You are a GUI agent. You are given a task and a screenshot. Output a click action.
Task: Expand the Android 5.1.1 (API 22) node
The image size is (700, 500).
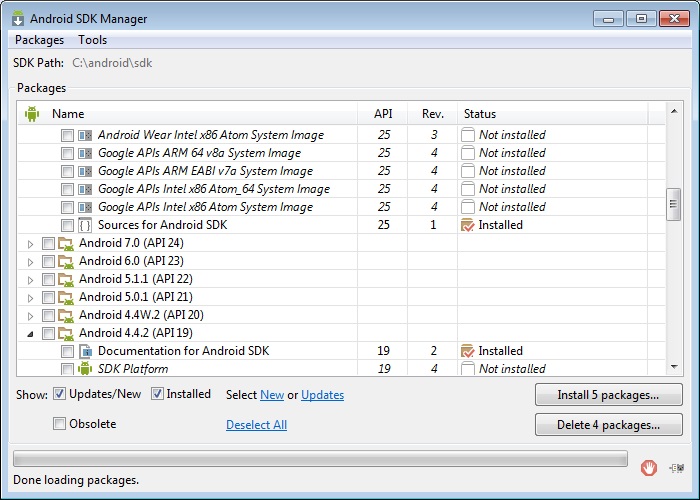pos(31,279)
